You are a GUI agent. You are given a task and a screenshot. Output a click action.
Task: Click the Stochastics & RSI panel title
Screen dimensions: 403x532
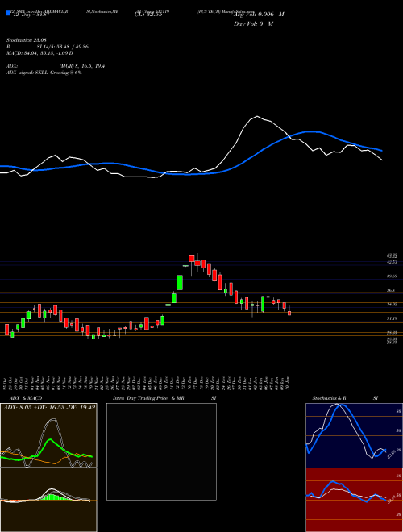[345, 398]
